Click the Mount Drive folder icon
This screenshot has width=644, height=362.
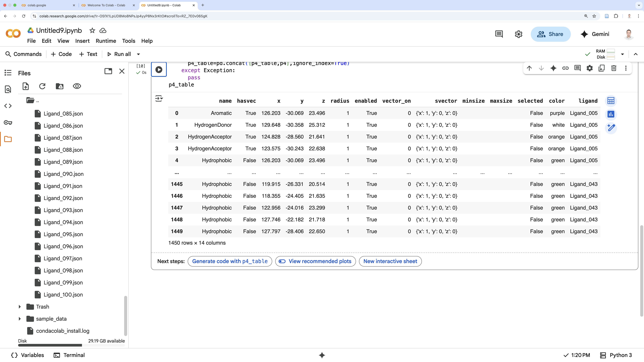click(59, 86)
